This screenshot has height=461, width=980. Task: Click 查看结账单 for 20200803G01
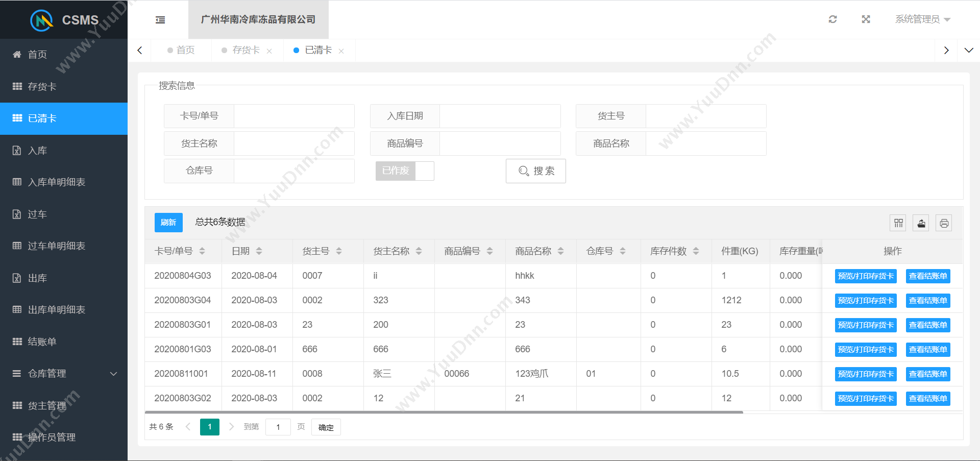[x=928, y=325]
